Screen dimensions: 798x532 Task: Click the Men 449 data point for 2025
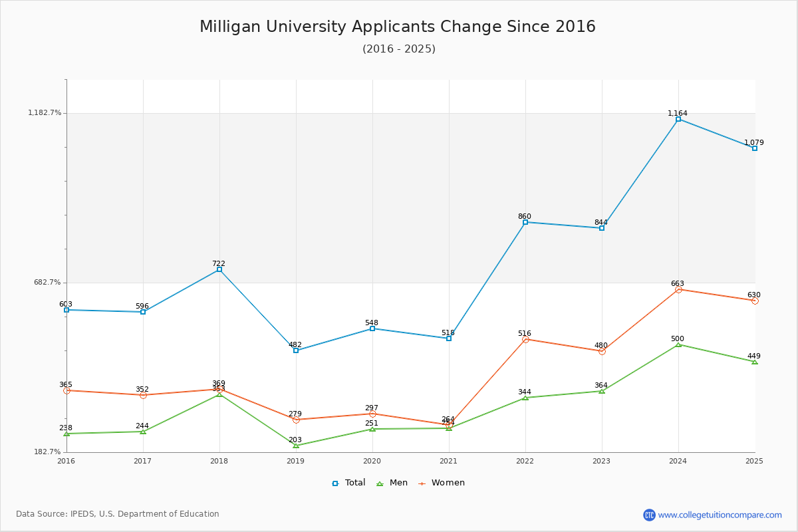[755, 362]
